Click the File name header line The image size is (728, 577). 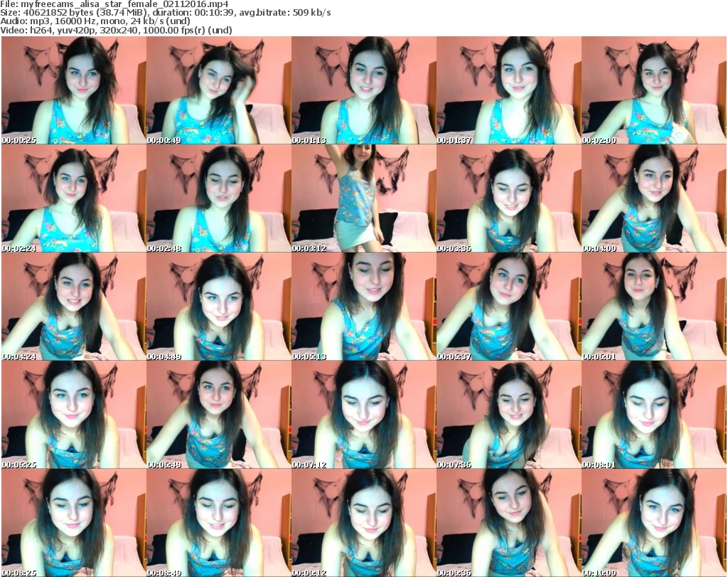point(114,4)
